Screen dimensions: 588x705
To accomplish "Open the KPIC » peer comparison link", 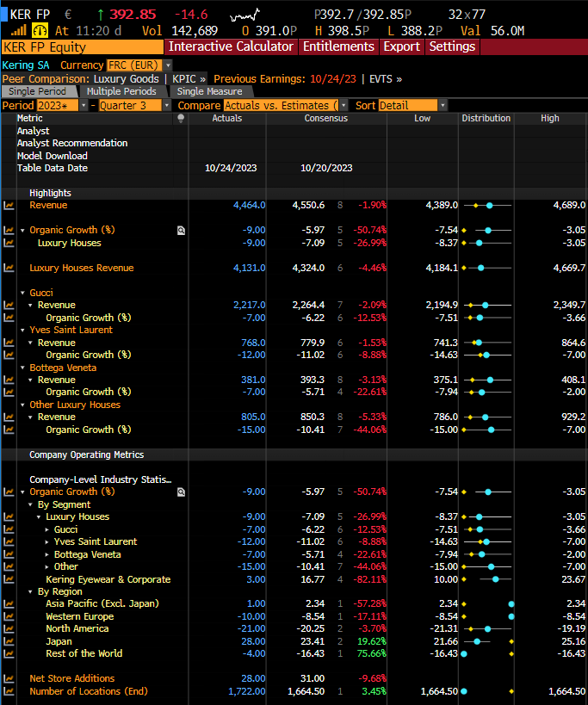I will point(189,79).
